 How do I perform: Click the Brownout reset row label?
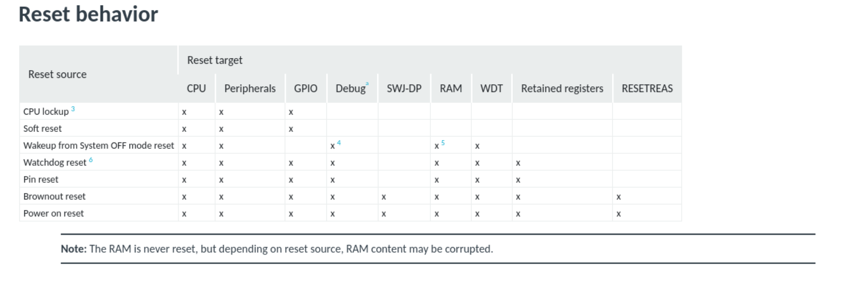tap(54, 196)
